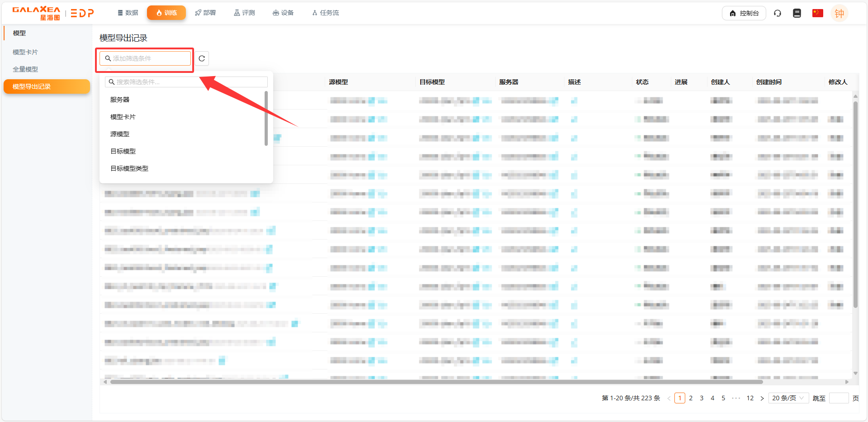Open the user avatar menu
The image size is (868, 422).
(x=839, y=13)
